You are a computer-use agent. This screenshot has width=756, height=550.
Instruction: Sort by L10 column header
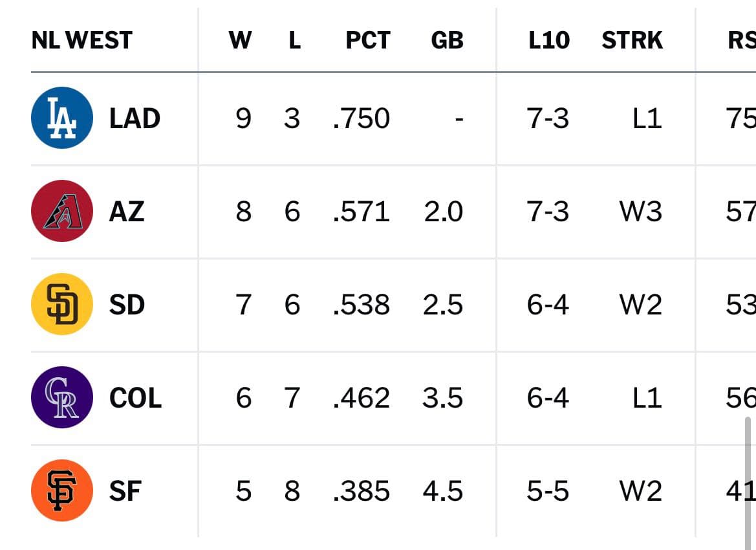click(x=549, y=40)
